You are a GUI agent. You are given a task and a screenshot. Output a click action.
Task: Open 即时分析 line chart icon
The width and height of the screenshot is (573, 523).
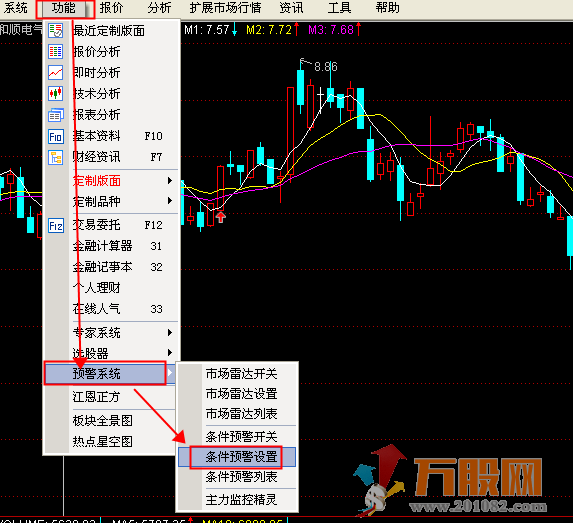[x=56, y=73]
